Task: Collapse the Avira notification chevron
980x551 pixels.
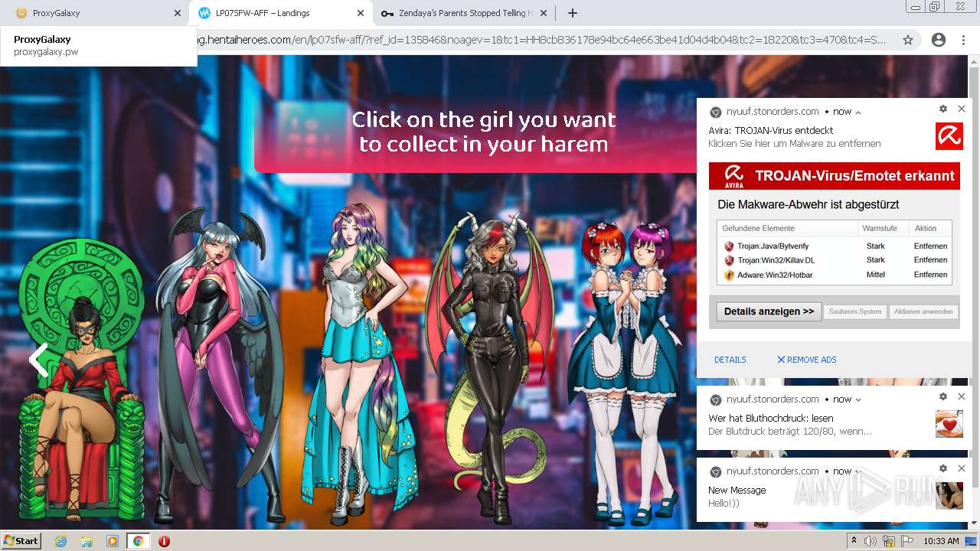Action: pyautogui.click(x=858, y=112)
